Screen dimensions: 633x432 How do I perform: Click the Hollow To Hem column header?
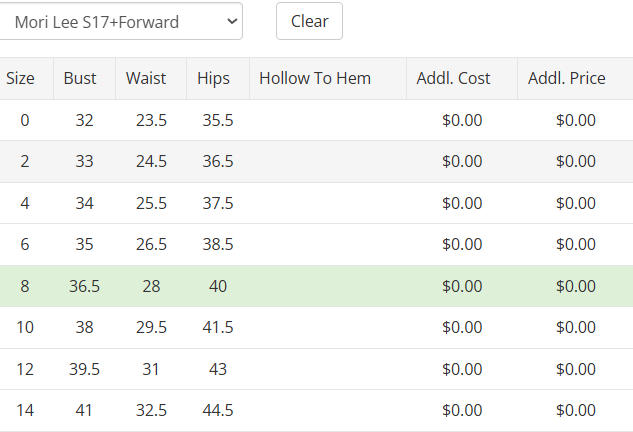click(x=315, y=78)
